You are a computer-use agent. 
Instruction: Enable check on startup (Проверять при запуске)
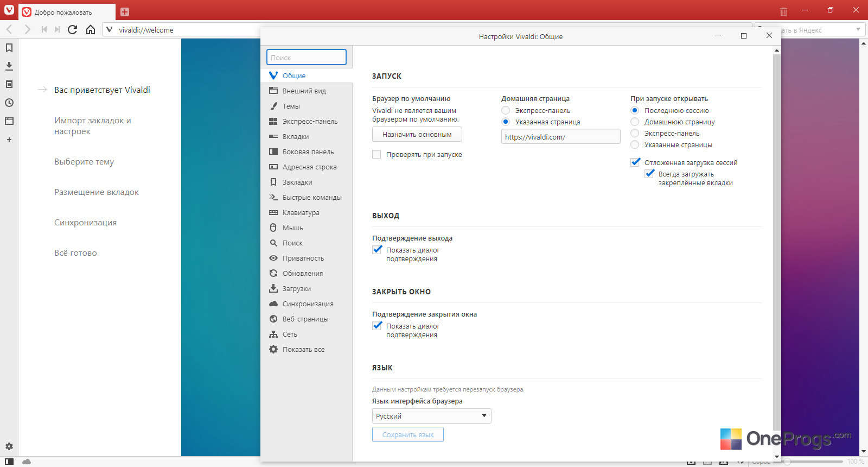pos(376,155)
